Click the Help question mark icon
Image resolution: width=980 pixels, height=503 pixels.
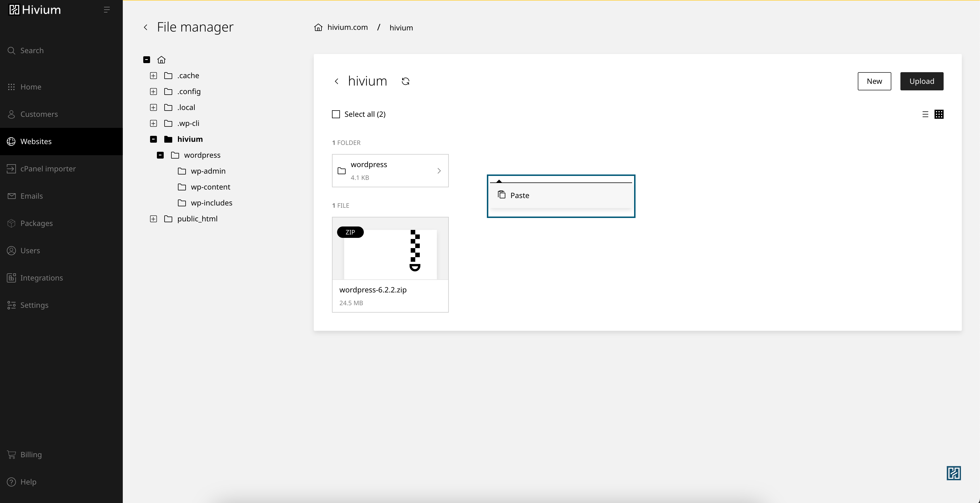tap(11, 482)
